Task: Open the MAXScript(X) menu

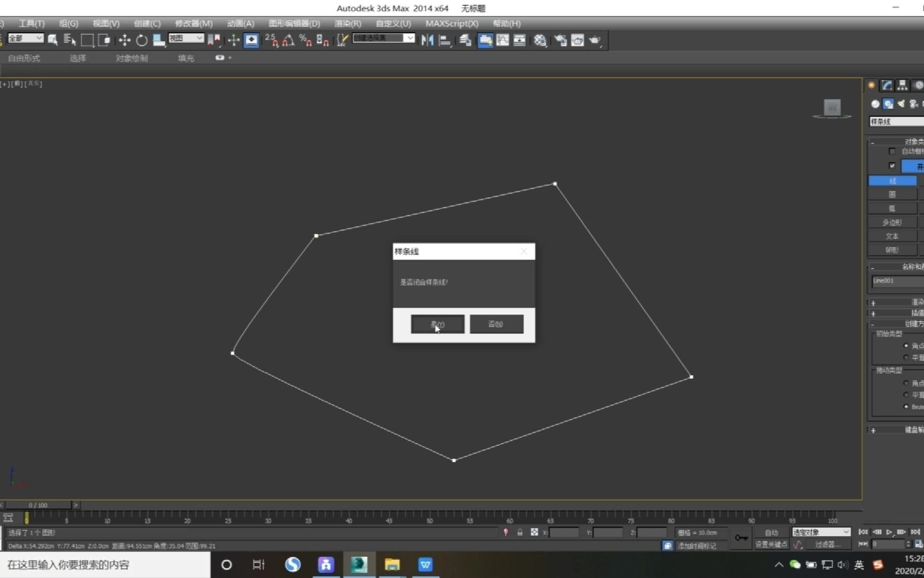Action: (452, 24)
